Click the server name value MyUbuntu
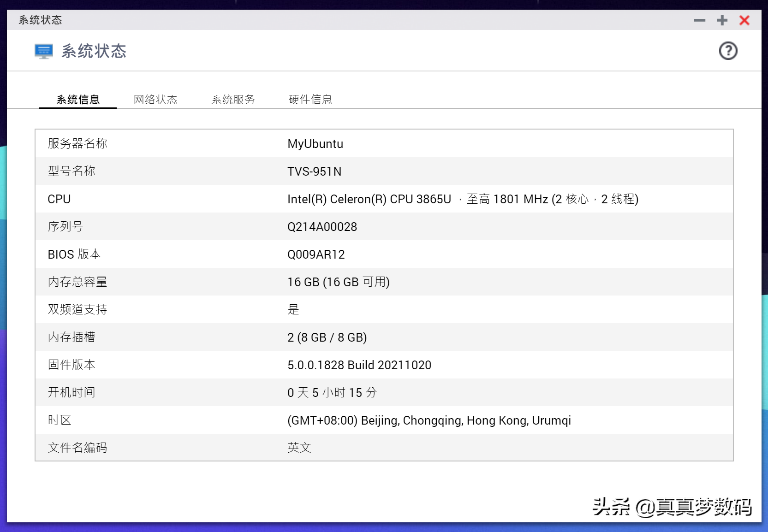 [x=315, y=144]
